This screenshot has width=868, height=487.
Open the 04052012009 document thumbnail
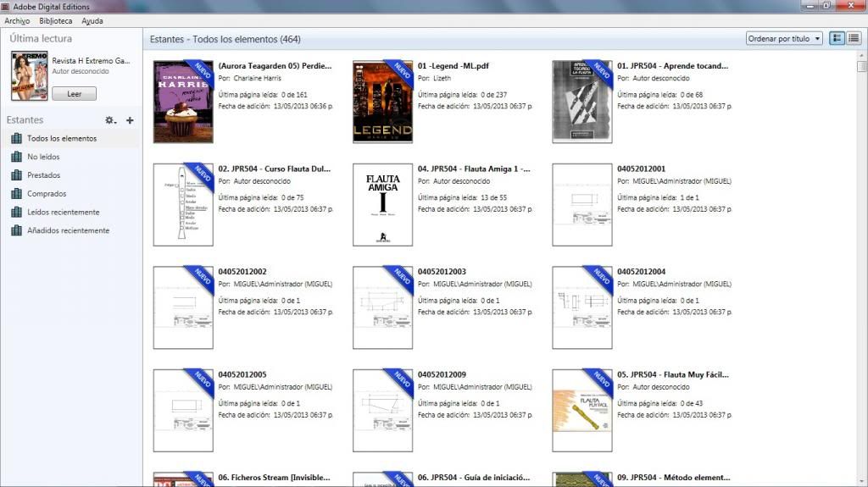(382, 411)
